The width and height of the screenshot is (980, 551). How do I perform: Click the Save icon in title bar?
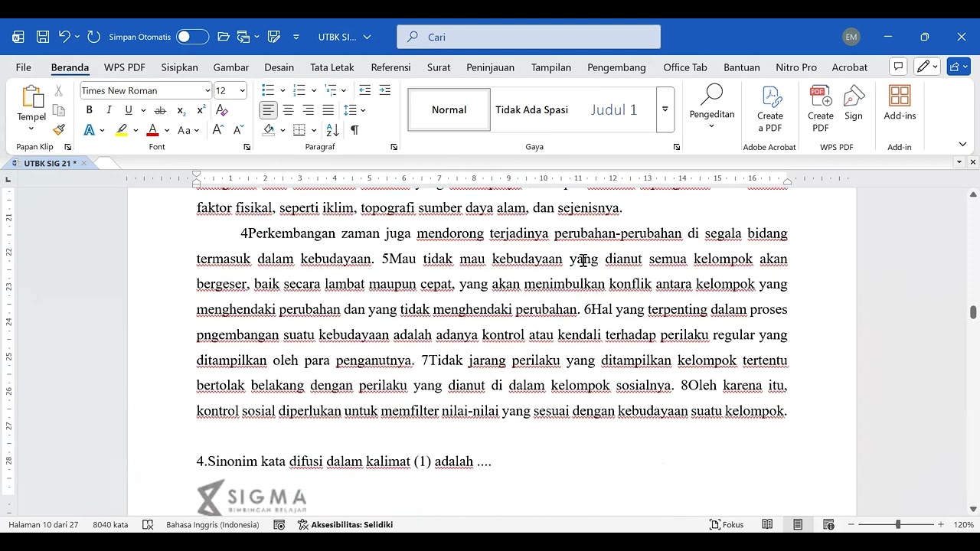pos(43,37)
